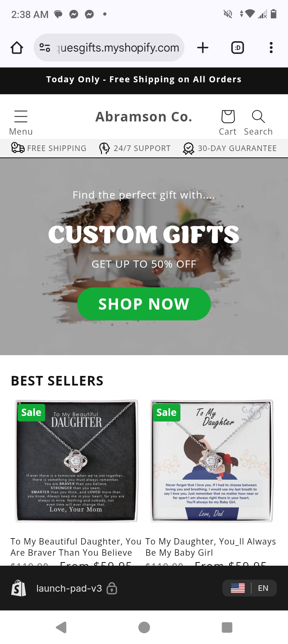Tap the Search magnifier icon

pos(258,117)
